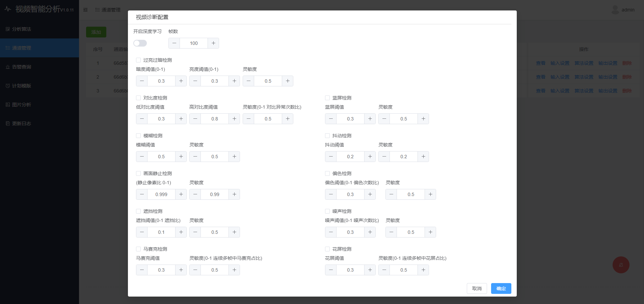Increase 抖动检测 灵敏度 with plus
This screenshot has height=304, width=644.
pyautogui.click(x=423, y=157)
